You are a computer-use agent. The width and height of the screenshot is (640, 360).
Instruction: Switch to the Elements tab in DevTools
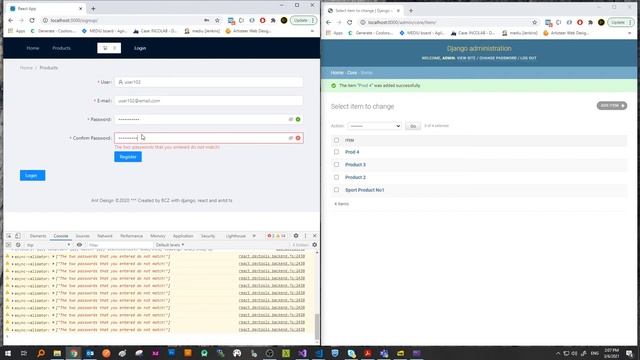38,236
